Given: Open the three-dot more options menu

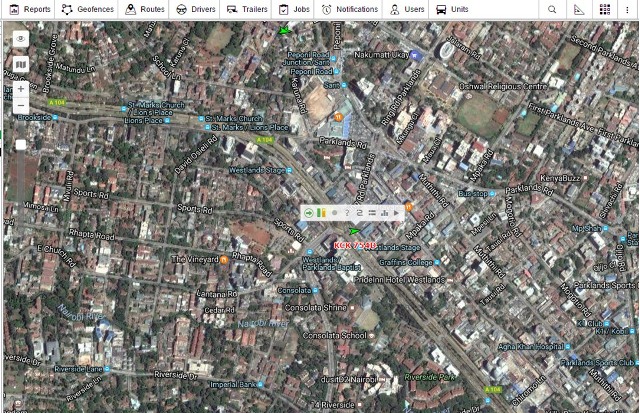Looking at the screenshot, I should point(628,9).
